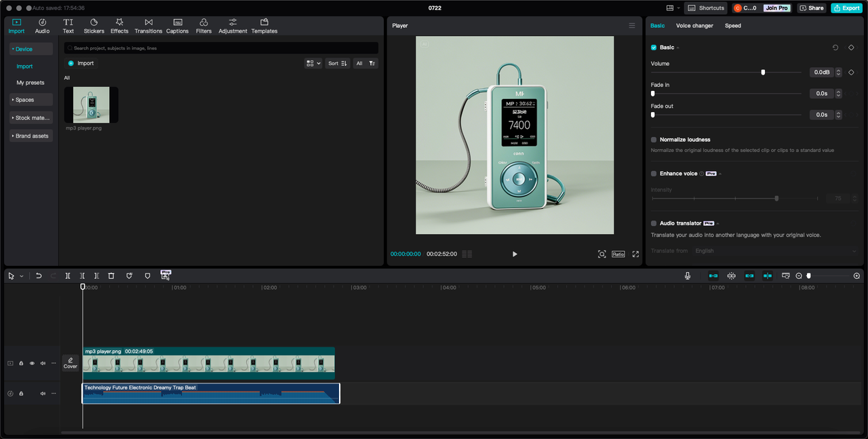Click the Shortcuts button
The width and height of the screenshot is (868, 439).
(x=706, y=8)
